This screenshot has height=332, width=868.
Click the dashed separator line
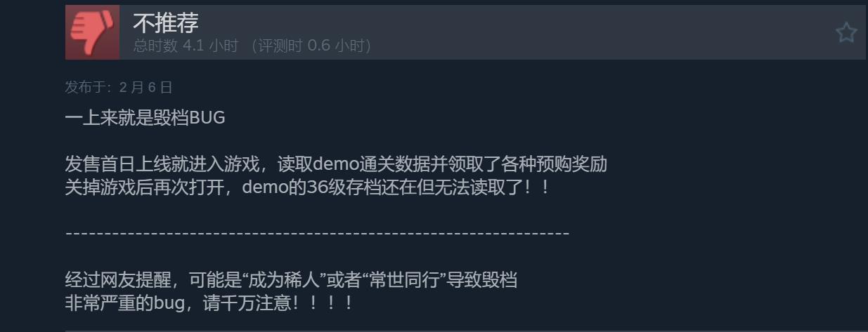pyautogui.click(x=317, y=232)
